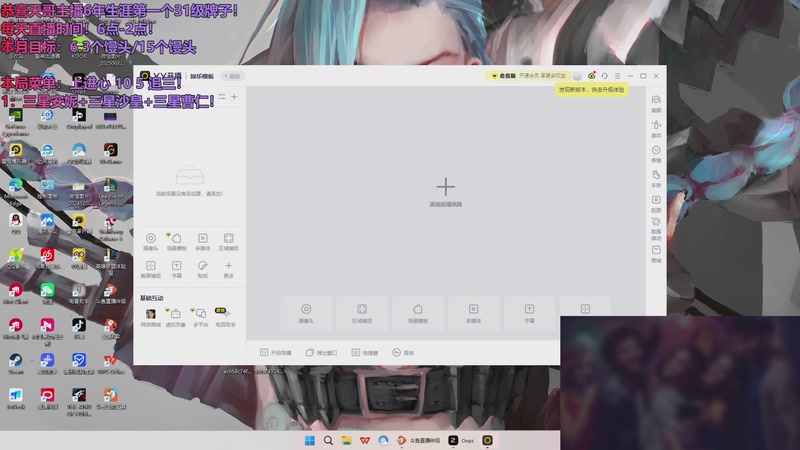Open 手势 gesture panel in right sidebar
This screenshot has height=450, width=800.
point(656,179)
